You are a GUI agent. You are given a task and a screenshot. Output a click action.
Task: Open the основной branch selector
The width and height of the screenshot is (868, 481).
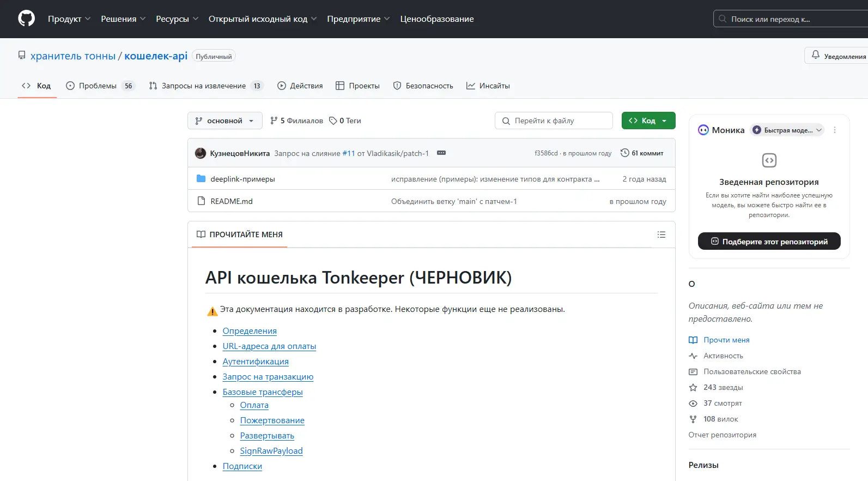point(224,121)
